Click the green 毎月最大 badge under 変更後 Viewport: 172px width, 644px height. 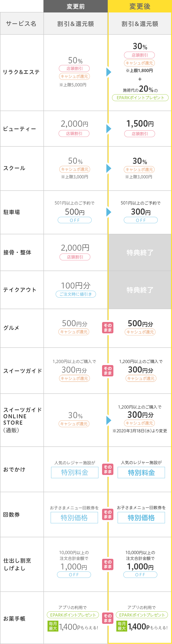122,626
